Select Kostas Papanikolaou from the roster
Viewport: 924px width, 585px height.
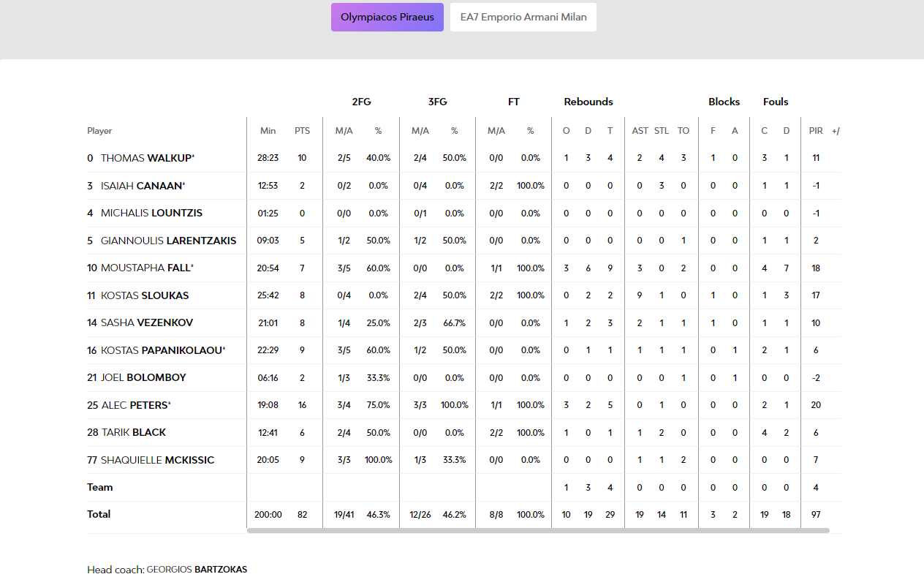click(x=162, y=350)
